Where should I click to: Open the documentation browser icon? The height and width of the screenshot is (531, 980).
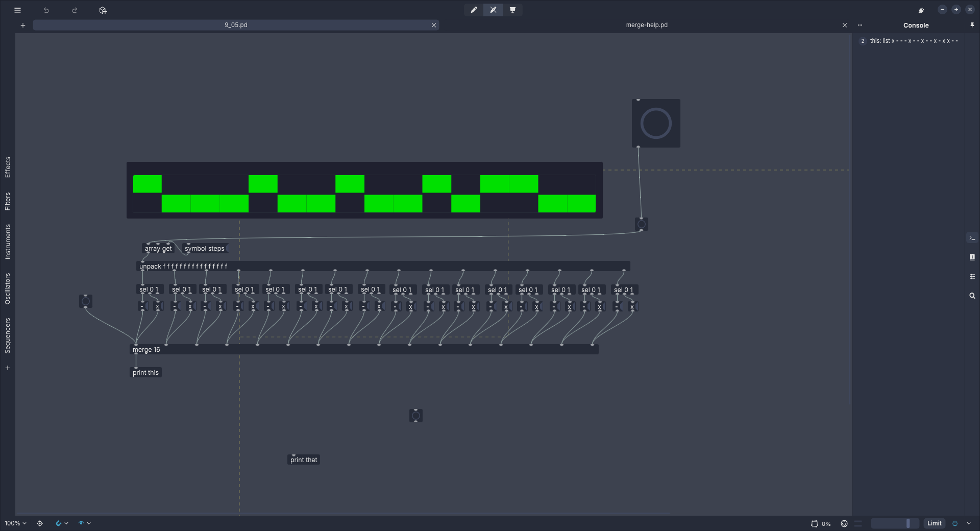(972, 257)
